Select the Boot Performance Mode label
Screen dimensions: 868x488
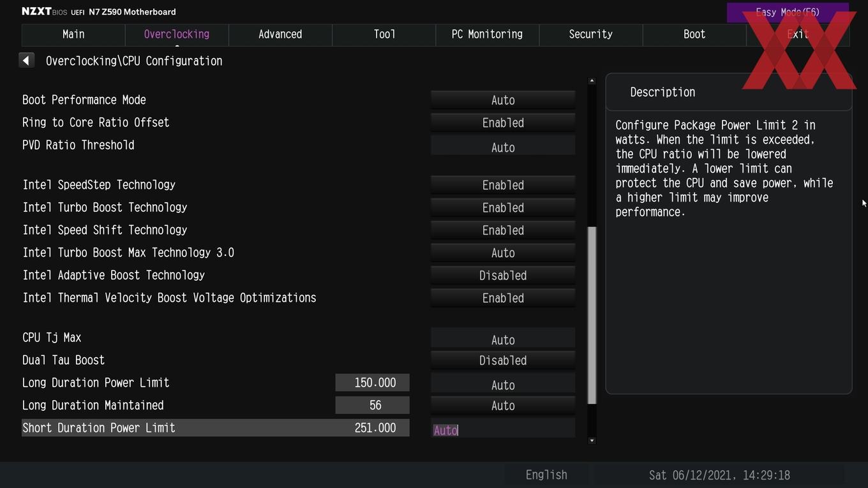coord(84,100)
